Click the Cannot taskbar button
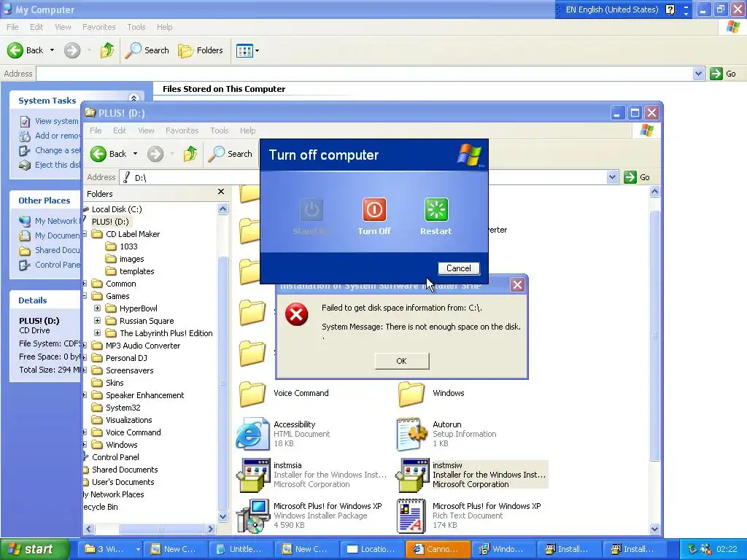Screen dimensions: 747x560 point(438,549)
